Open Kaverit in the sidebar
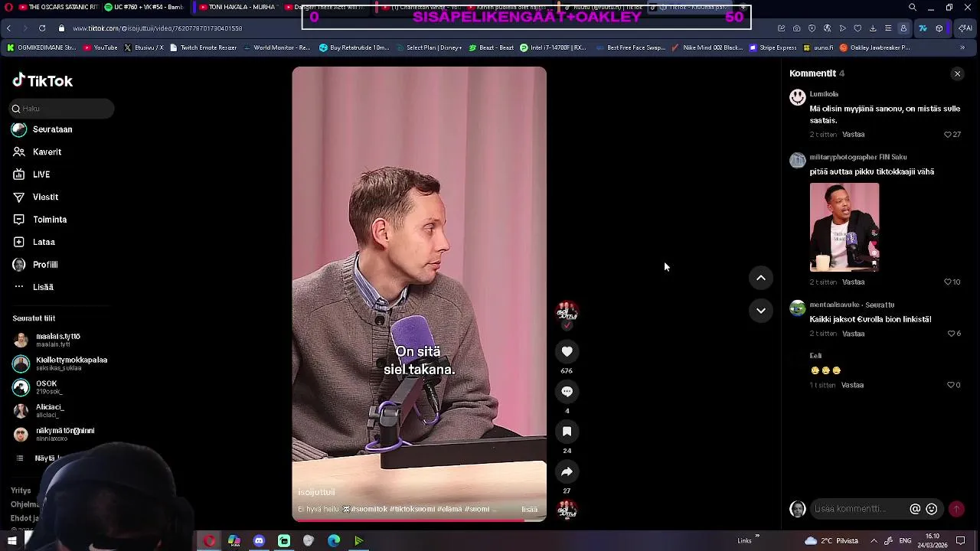This screenshot has width=980, height=551. (x=37, y=152)
